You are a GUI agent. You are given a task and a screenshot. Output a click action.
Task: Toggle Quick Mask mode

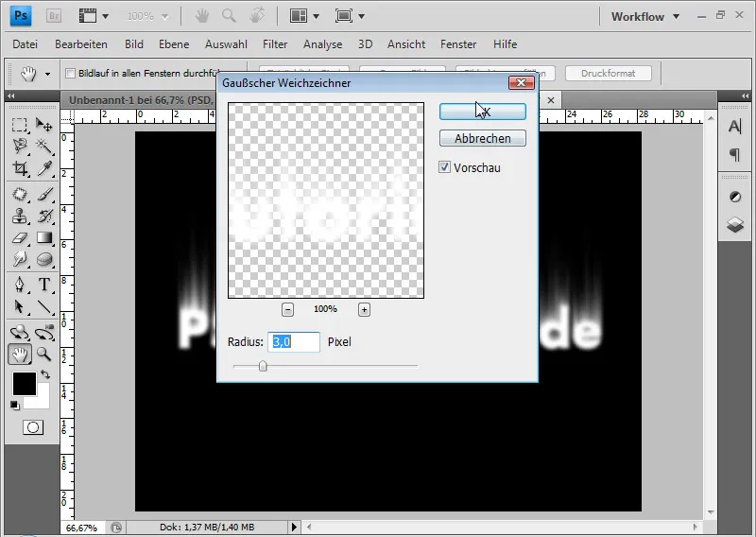click(33, 427)
